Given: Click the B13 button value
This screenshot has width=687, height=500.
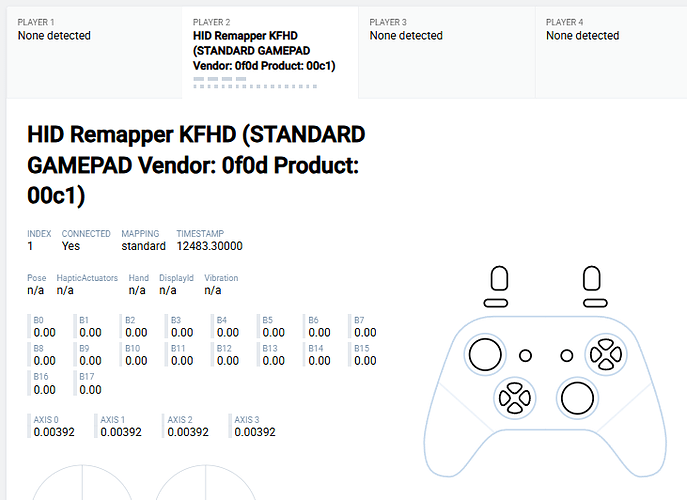Looking at the screenshot, I should click(273, 361).
